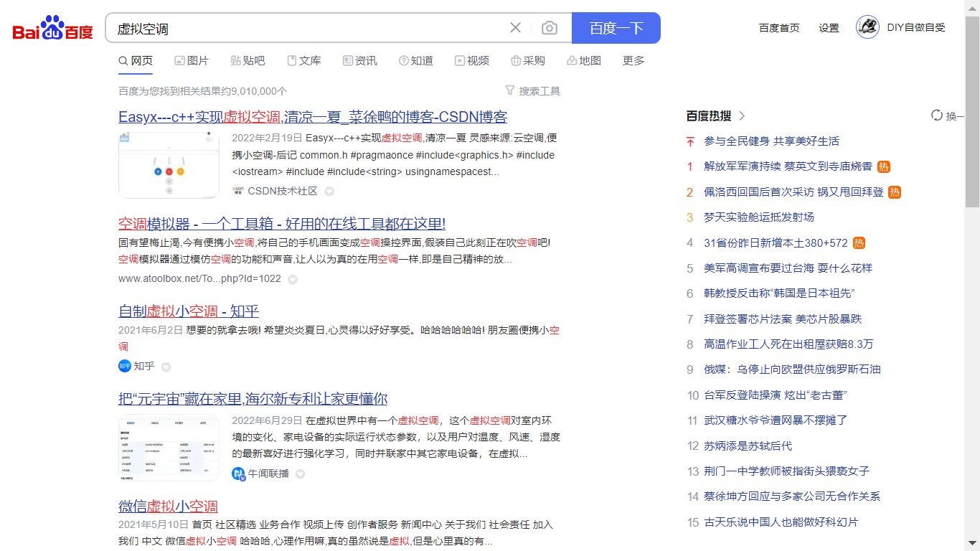Open 空调模拟器 一个工具箱 result
Screen dimensions: 980x551
pos(282,223)
